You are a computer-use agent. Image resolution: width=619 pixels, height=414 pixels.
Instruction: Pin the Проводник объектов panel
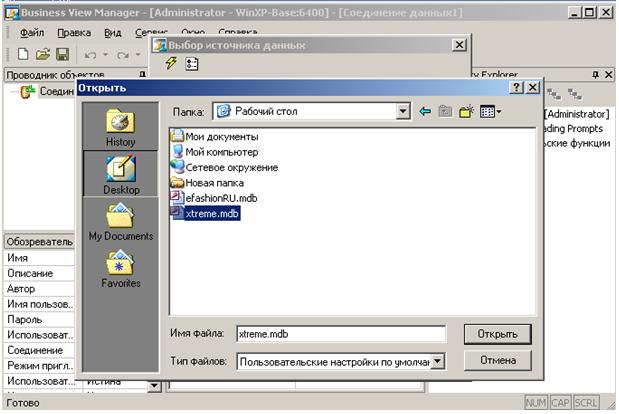coord(143,74)
